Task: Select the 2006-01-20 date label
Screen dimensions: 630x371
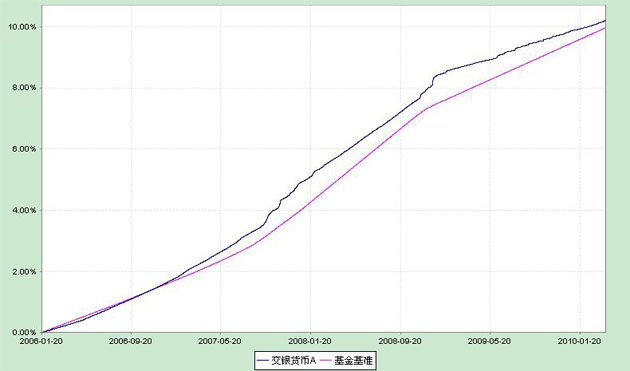Action: (41, 341)
